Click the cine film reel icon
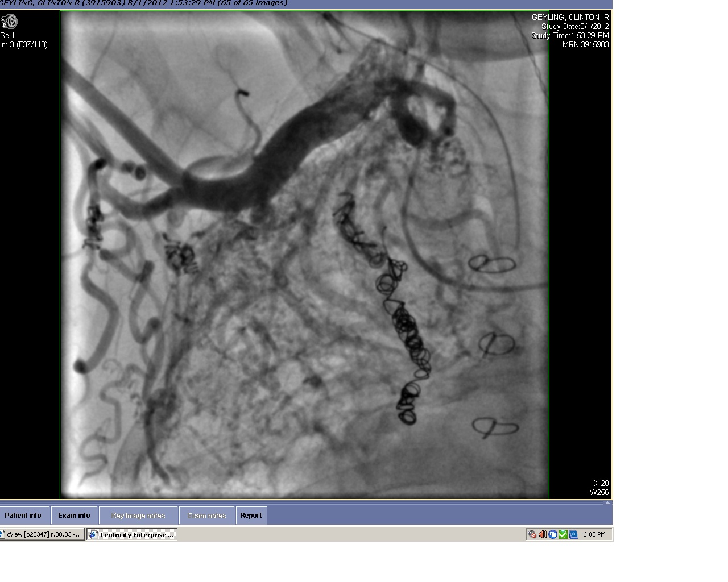Viewport: 728px width, 582px height. (9, 22)
